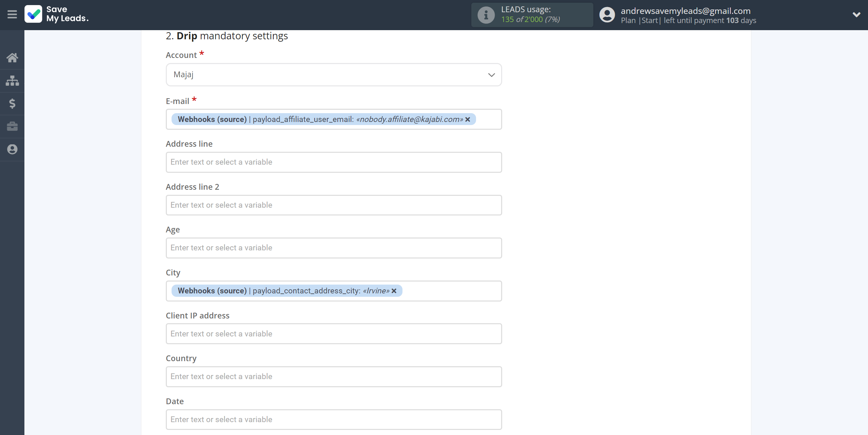Click the payload_contact_address_city variable tag
Screen dimensions: 868x435
[x=287, y=291]
